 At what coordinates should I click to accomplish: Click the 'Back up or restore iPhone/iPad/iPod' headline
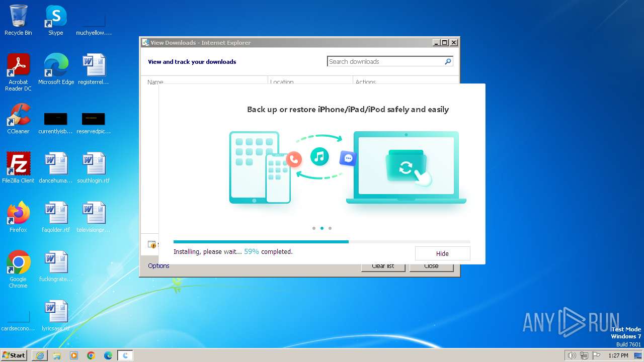348,109
